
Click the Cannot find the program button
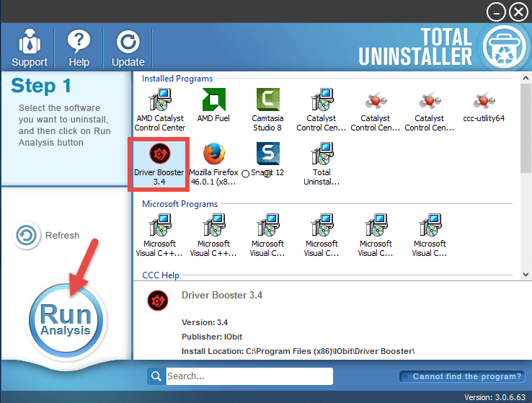463,376
